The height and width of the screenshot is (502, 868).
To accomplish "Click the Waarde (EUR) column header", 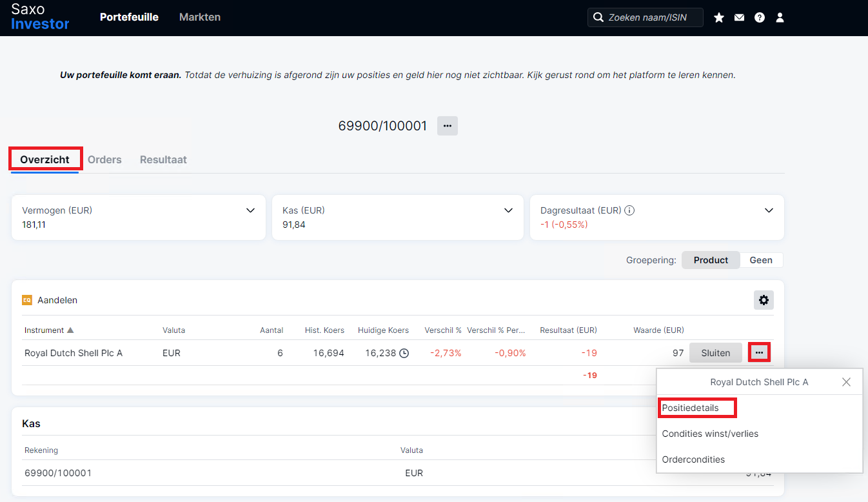I will point(658,330).
